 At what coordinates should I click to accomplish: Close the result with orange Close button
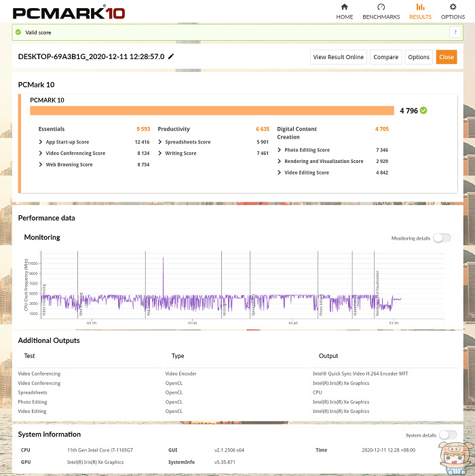[x=446, y=57]
